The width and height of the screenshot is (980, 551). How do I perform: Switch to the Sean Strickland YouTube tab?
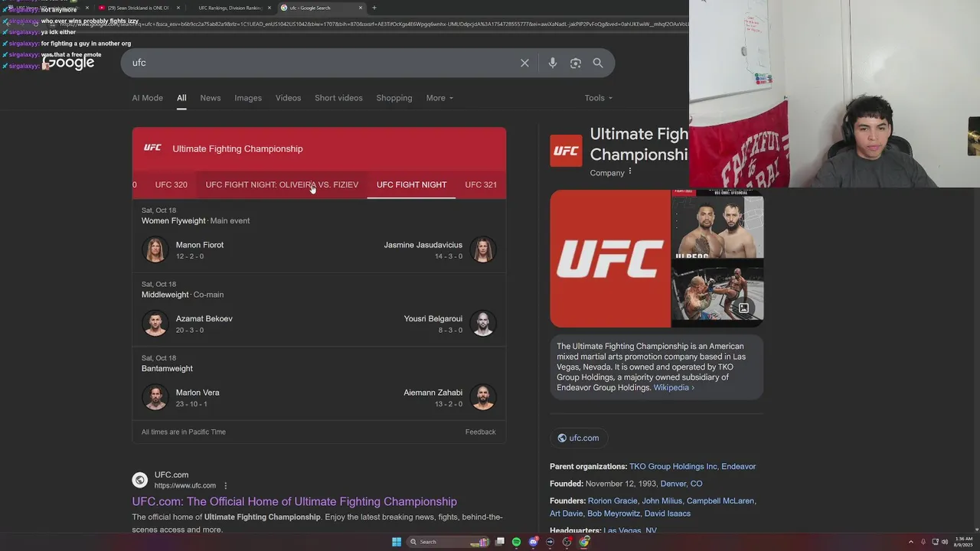[x=138, y=8]
